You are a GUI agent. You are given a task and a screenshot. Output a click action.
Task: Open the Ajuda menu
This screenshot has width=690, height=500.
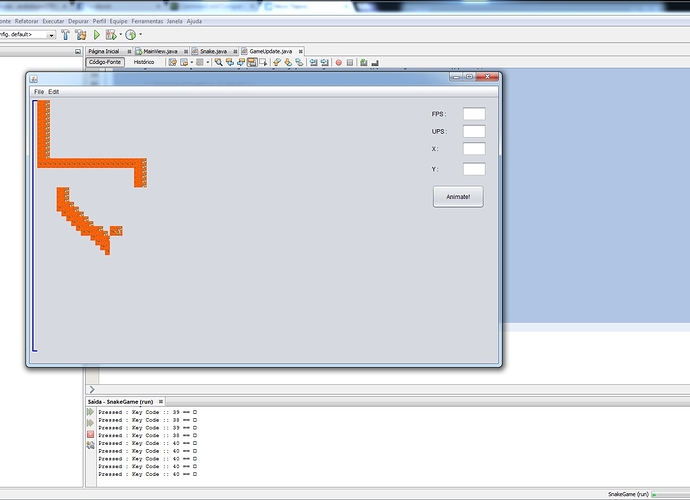[194, 21]
